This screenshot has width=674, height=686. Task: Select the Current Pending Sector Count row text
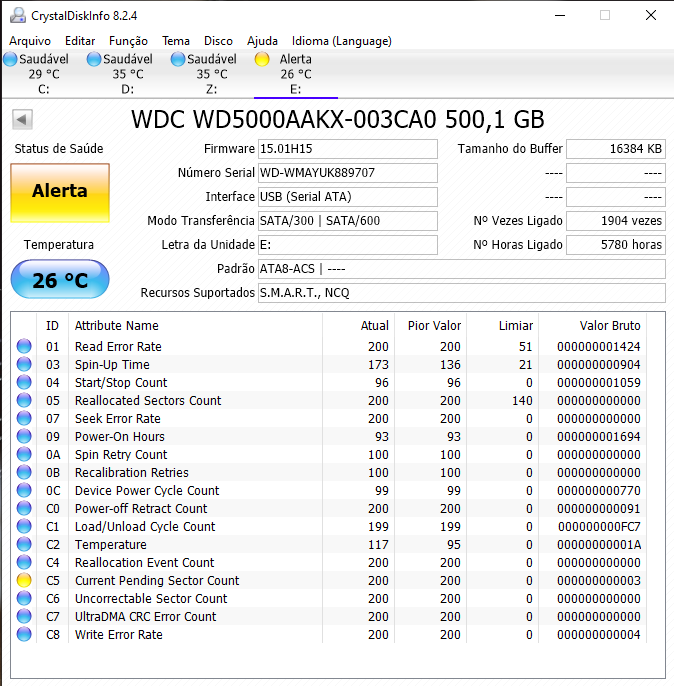tap(157, 581)
